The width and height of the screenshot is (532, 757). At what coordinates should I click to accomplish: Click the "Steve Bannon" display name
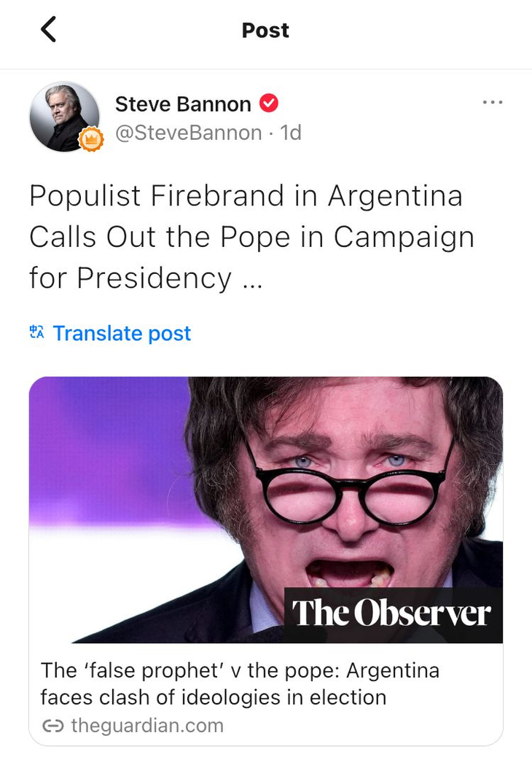point(183,104)
